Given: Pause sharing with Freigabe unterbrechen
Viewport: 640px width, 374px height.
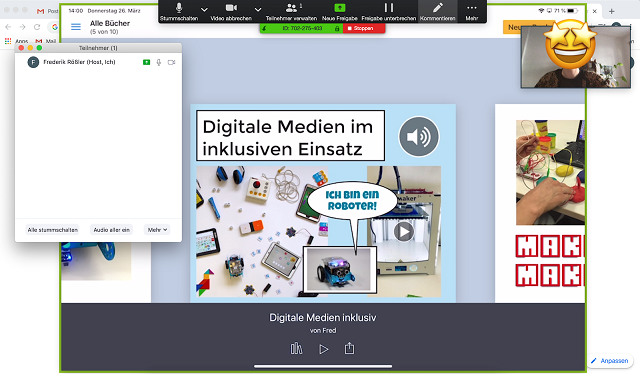Looking at the screenshot, I should click(x=389, y=11).
